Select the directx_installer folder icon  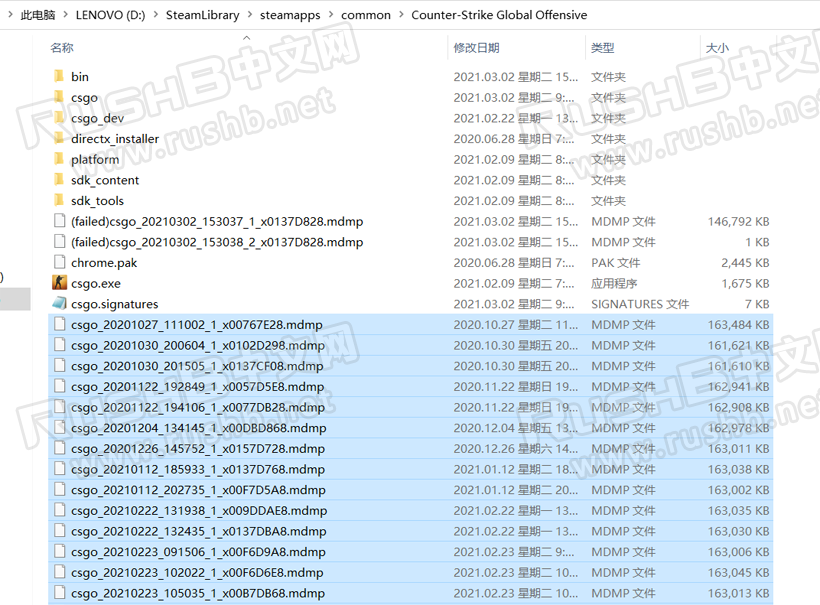tap(59, 139)
